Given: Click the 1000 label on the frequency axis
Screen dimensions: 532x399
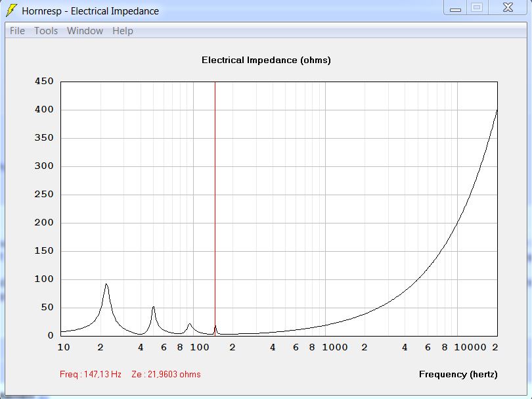Looking at the screenshot, I should pos(335,347).
